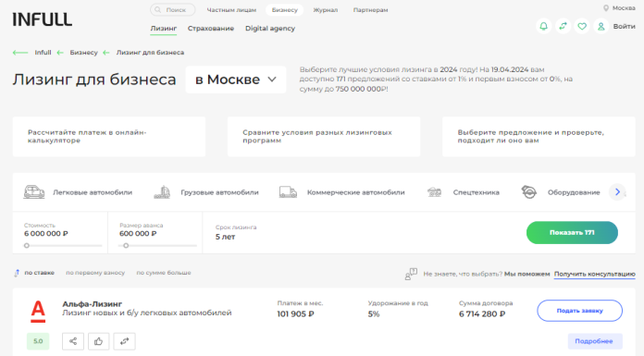The width and height of the screenshot is (644, 356).
Task: Click Подать заявку for Альфа-Лизинг
Action: coord(579,311)
